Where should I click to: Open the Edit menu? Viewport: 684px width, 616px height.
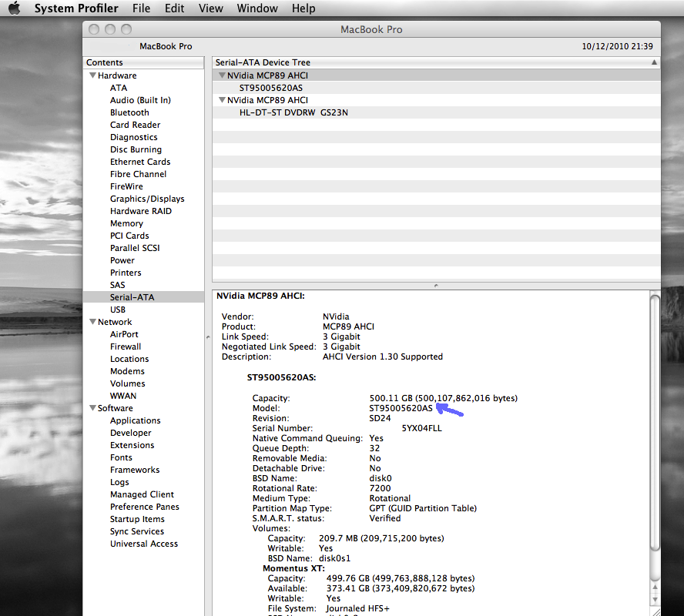click(x=175, y=8)
